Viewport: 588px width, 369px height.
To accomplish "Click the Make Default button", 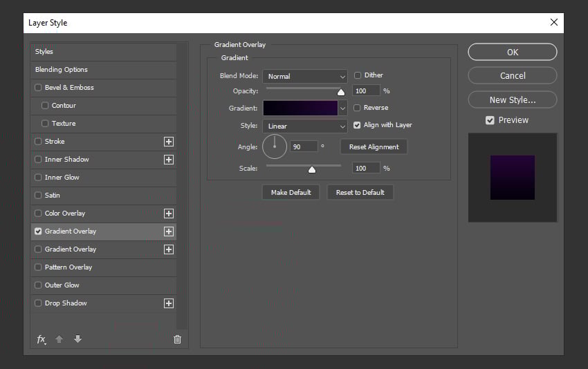I will click(x=291, y=193).
